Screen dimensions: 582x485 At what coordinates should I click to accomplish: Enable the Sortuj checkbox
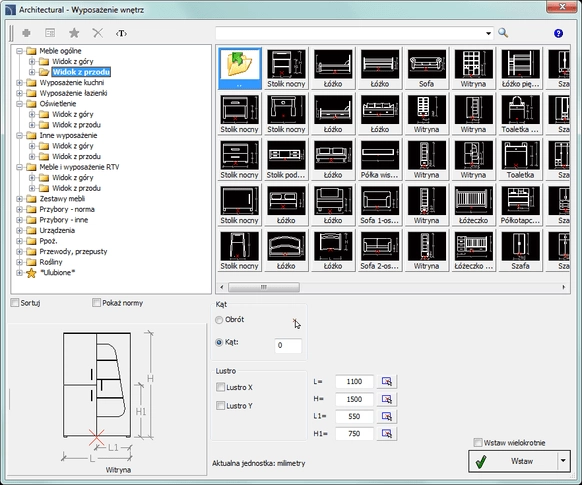tap(15, 303)
